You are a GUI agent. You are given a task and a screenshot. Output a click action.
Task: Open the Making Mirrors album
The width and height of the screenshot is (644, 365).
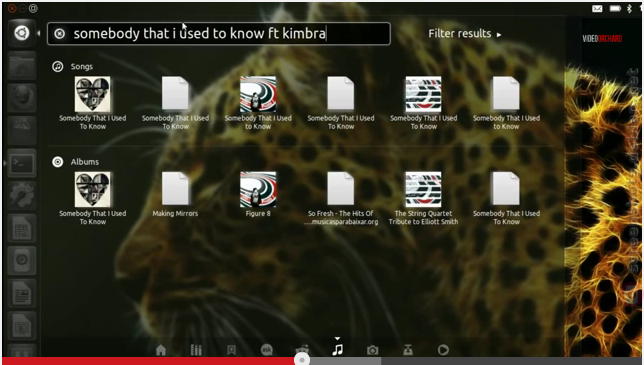(x=175, y=194)
